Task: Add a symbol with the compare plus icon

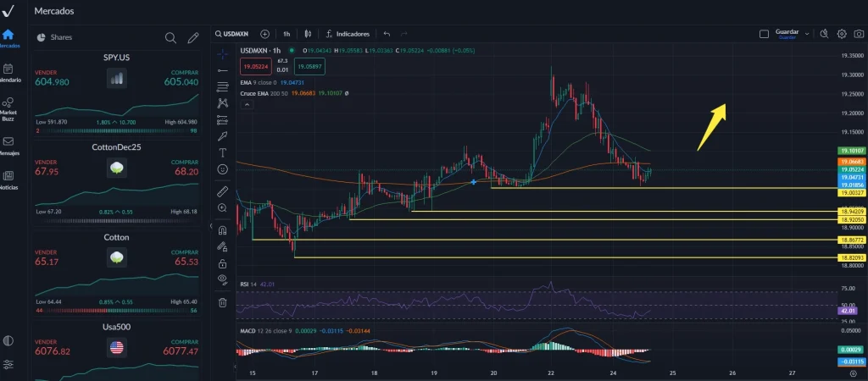Action: (264, 34)
